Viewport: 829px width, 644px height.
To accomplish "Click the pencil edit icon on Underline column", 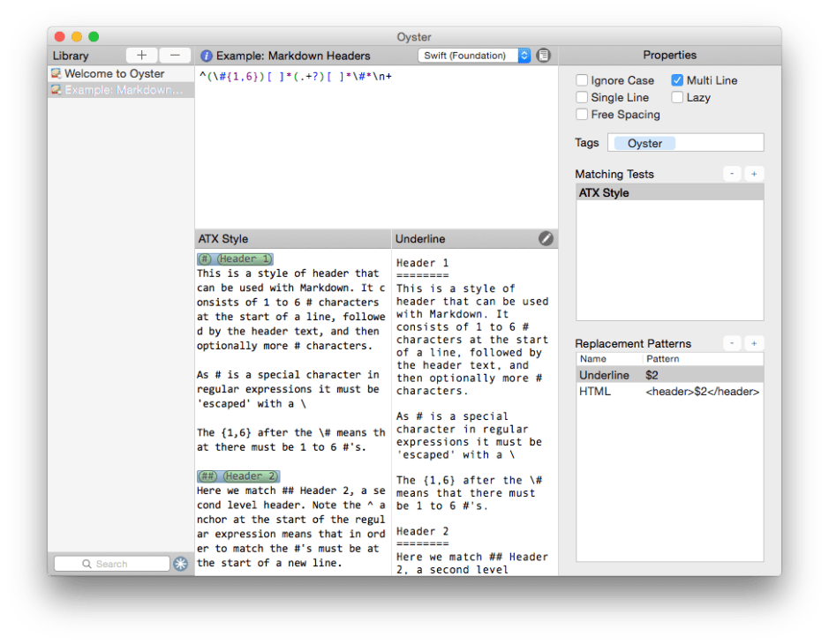I will [x=546, y=238].
